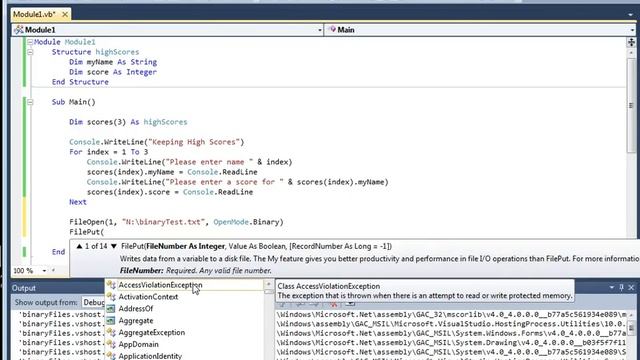Open the active documents list arrow
Image resolution: width=640 pixels, height=360 pixels.
(631, 14)
